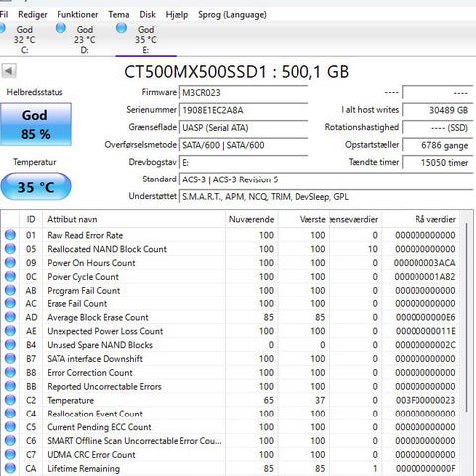This screenshot has height=476, width=476.
Task: Open the Rediger menu
Action: (33, 15)
